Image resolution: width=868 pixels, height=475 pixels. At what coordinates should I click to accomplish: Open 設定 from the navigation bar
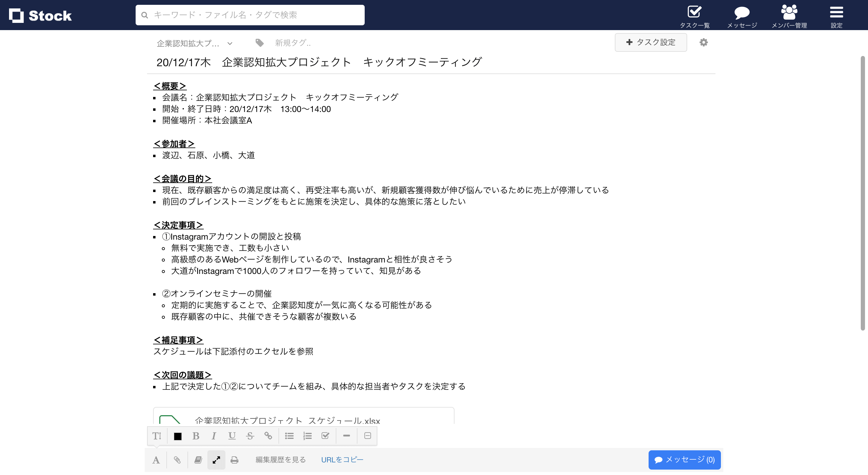tap(836, 15)
